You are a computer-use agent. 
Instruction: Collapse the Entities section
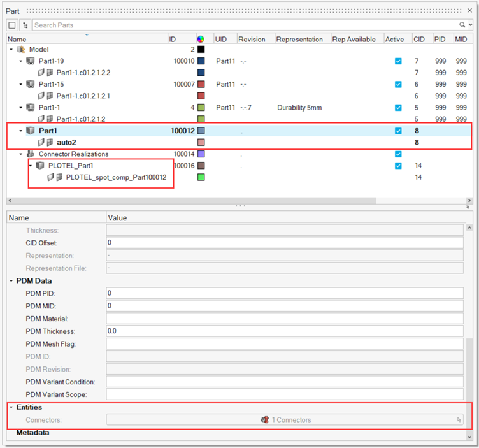click(11, 407)
